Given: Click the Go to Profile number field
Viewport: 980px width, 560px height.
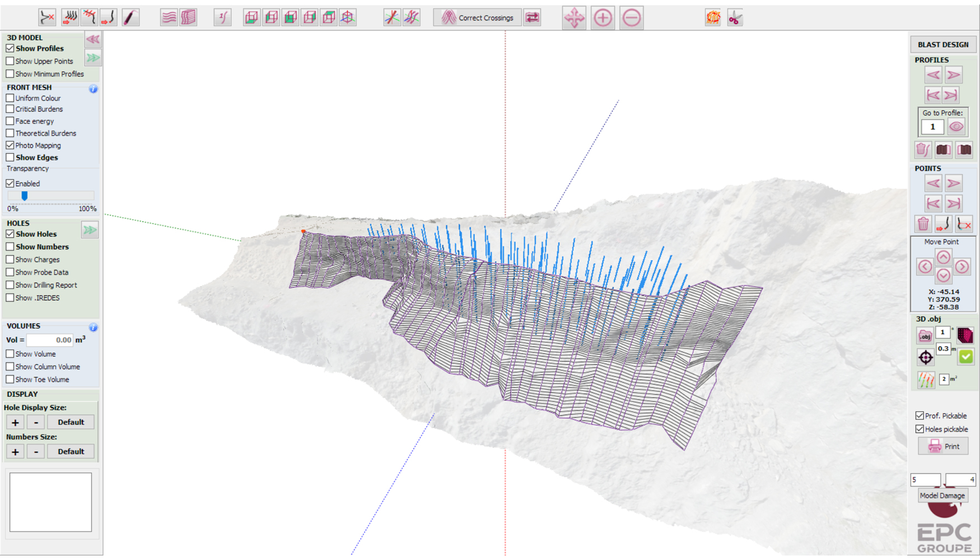Looking at the screenshot, I should pyautogui.click(x=932, y=127).
